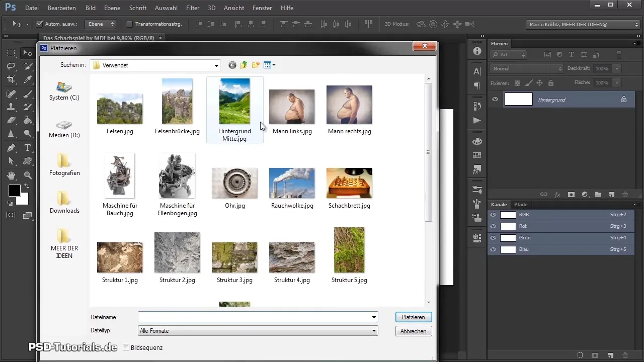Select the Healing Brush tool

pyautogui.click(x=11, y=94)
